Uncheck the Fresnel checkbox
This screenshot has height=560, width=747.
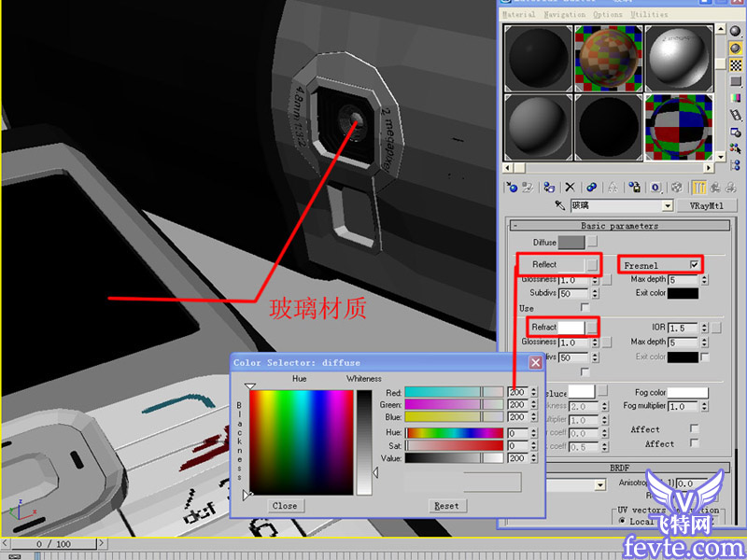click(x=694, y=264)
